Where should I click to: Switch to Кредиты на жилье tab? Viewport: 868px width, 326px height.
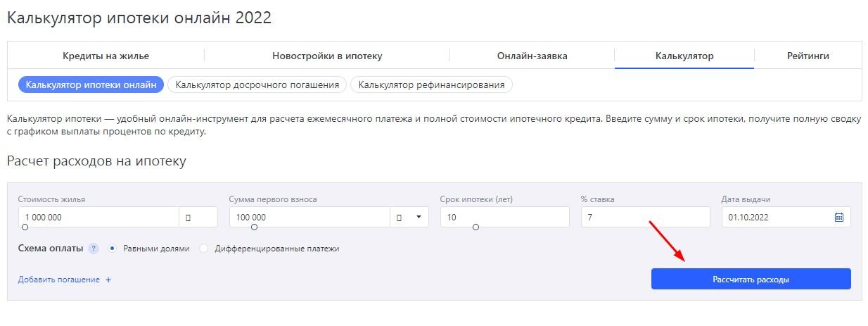click(106, 56)
